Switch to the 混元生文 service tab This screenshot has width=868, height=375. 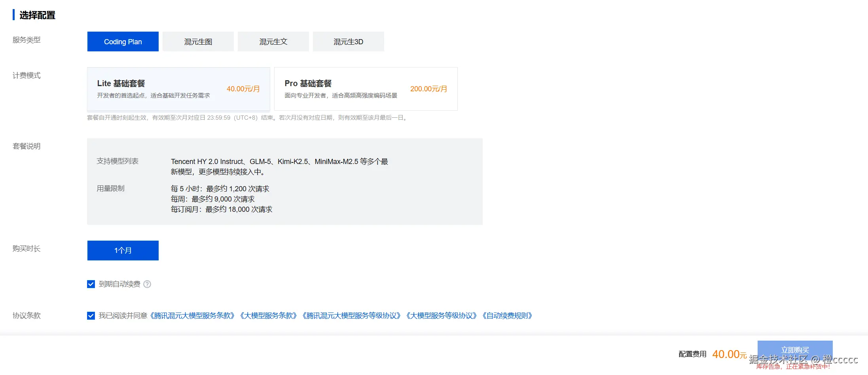pos(273,41)
